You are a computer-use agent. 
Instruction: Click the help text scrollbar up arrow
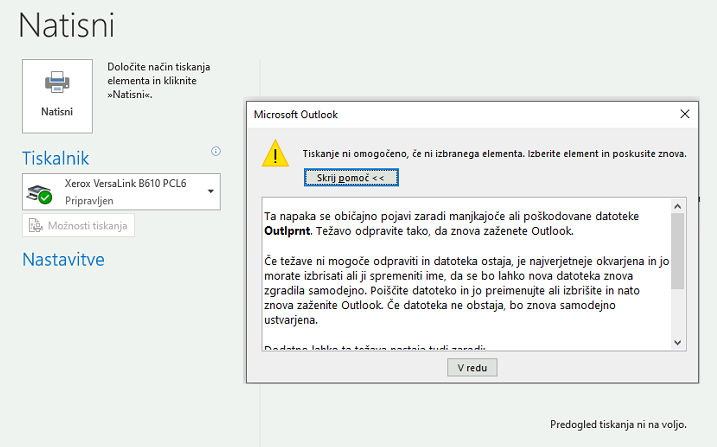[x=678, y=207]
